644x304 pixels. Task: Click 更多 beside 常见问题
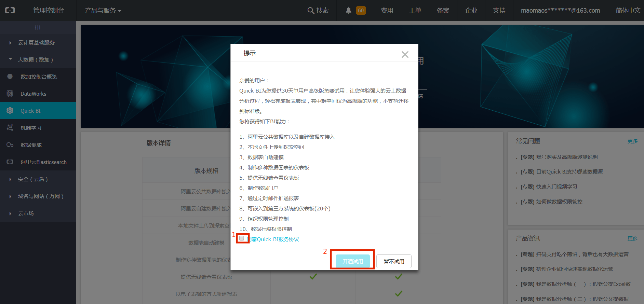coord(632,141)
